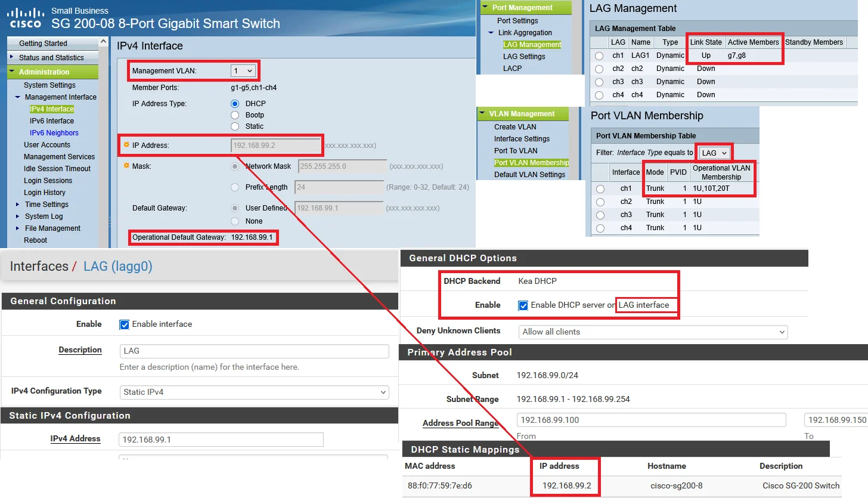The image size is (868, 498).
Task: Open IPv4 Interface page
Action: (x=52, y=109)
